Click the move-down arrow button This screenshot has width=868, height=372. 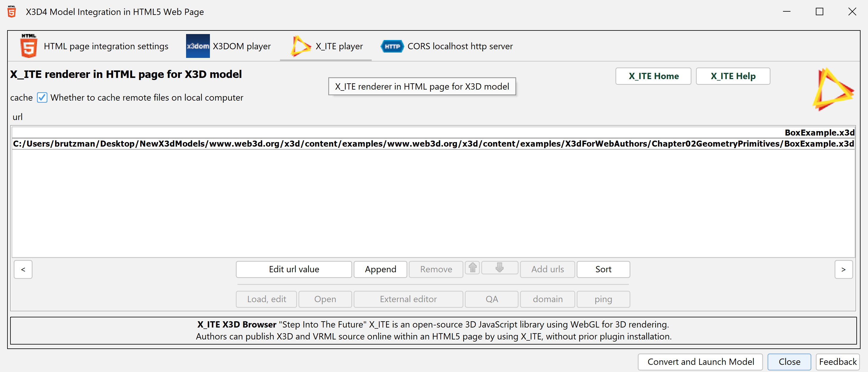(x=500, y=268)
